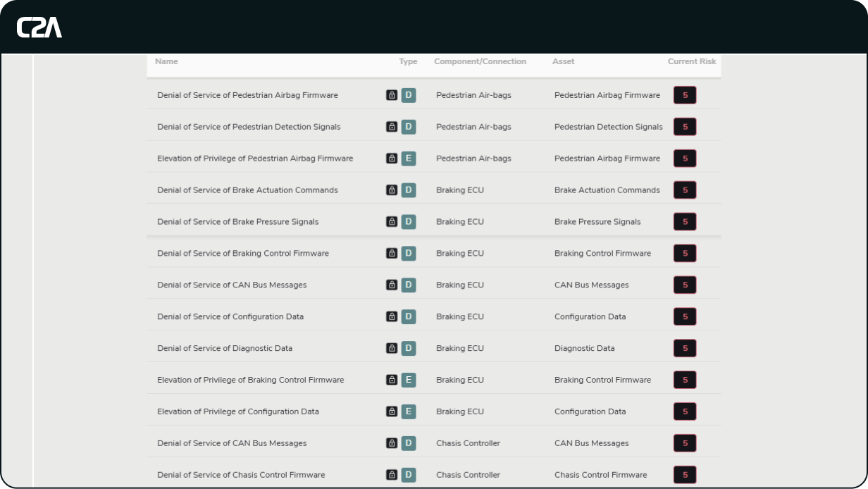Click 'Braking ECU' component in Diagnostic Data row

[x=460, y=348]
